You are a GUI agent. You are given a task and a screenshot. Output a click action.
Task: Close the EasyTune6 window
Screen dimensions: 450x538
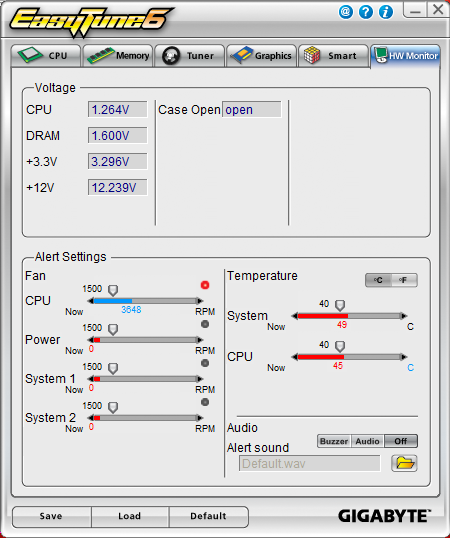(x=438, y=10)
